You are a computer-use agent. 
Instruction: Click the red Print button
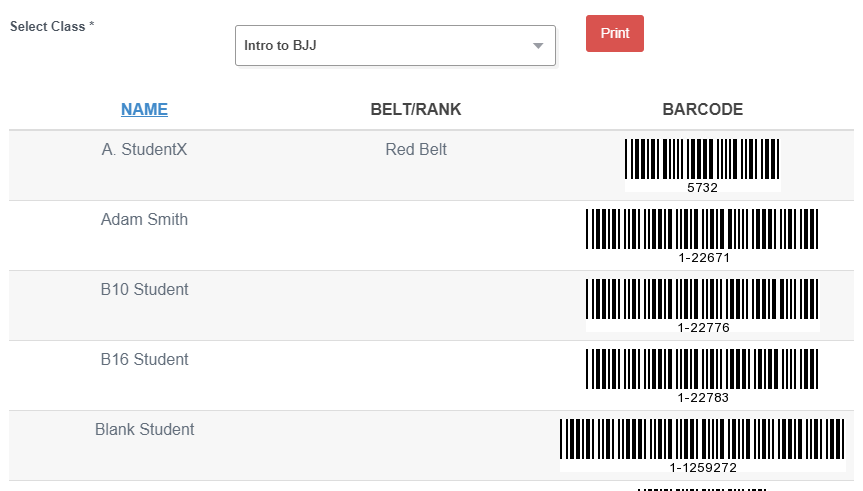point(614,34)
